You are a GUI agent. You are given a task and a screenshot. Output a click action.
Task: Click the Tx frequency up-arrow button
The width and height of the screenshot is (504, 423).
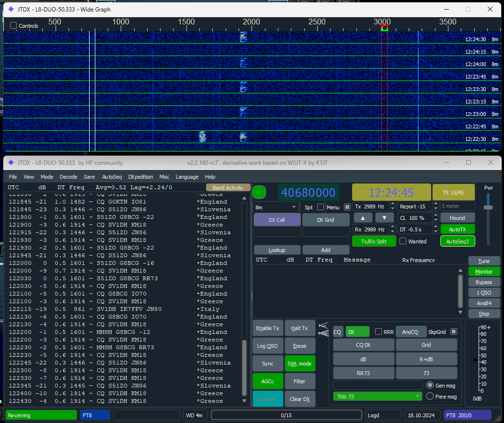pyautogui.click(x=363, y=217)
